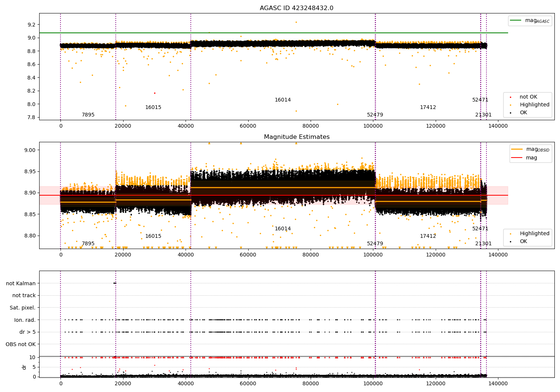Screen dimensions: 560x392
Task: Click the 'dr' y-axis label
Action: (24, 367)
